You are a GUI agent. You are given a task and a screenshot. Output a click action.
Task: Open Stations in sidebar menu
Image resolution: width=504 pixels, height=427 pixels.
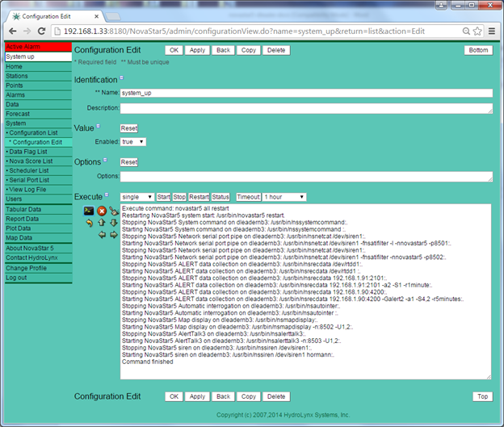click(x=38, y=76)
